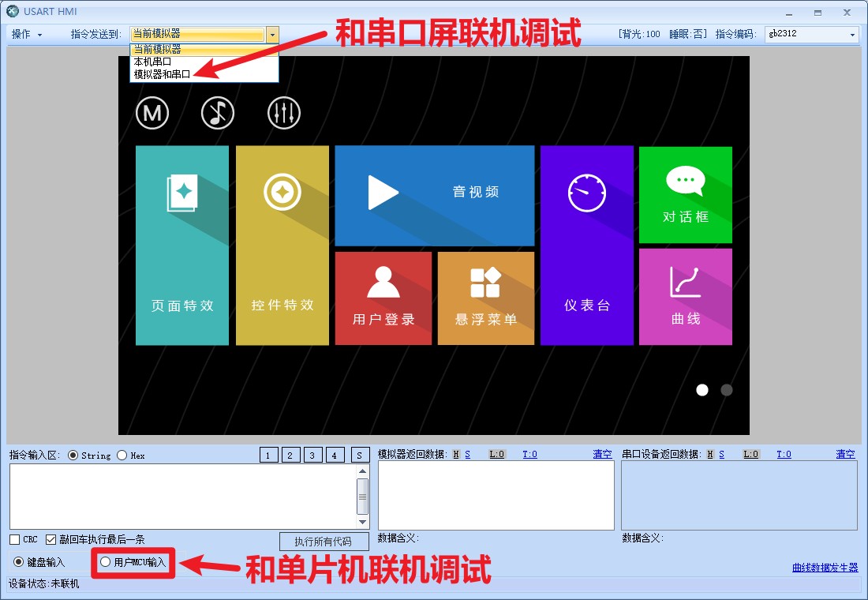Click the circled M icon

click(152, 114)
